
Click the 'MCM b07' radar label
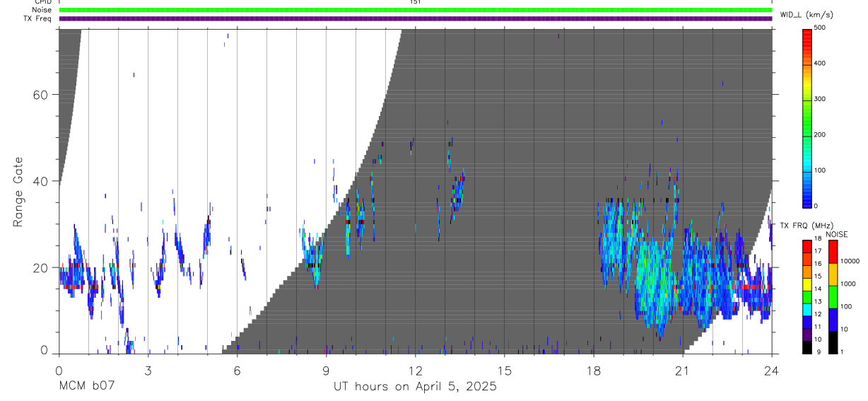pos(86,386)
